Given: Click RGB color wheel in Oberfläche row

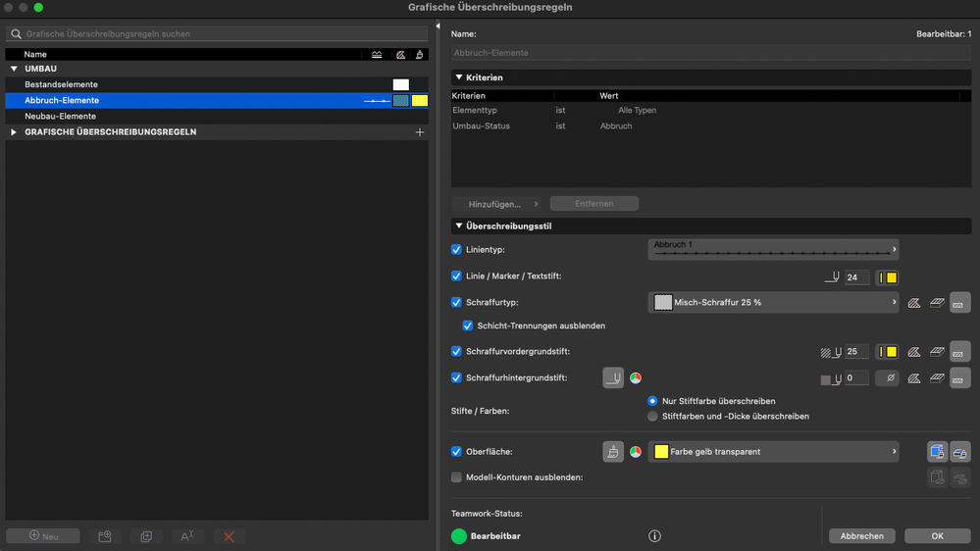Looking at the screenshot, I should (x=636, y=452).
